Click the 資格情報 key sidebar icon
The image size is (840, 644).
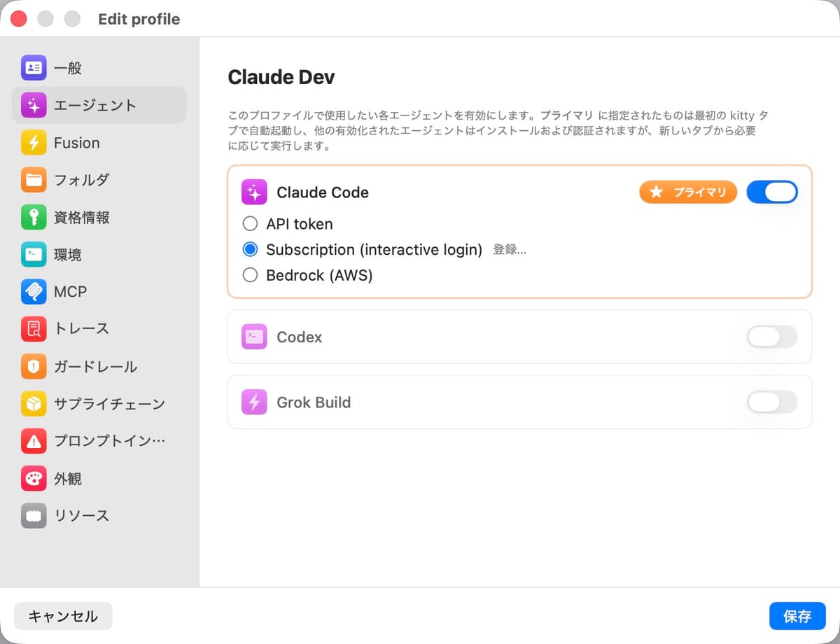point(34,217)
